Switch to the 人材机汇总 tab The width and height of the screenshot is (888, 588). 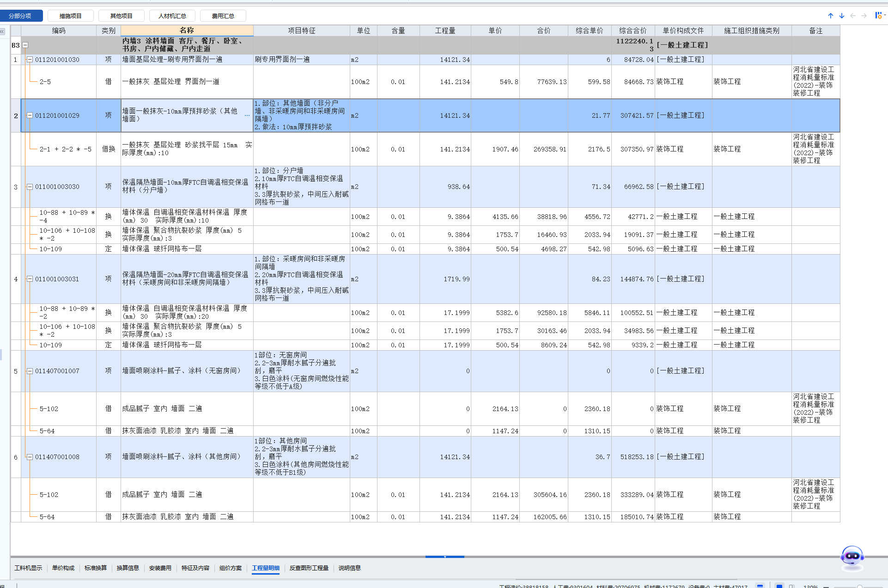[172, 16]
